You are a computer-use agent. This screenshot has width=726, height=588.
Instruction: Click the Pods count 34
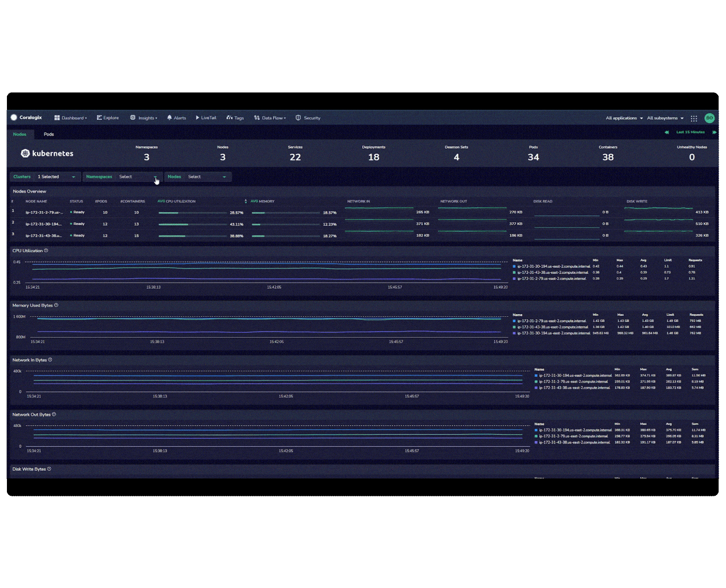click(533, 157)
